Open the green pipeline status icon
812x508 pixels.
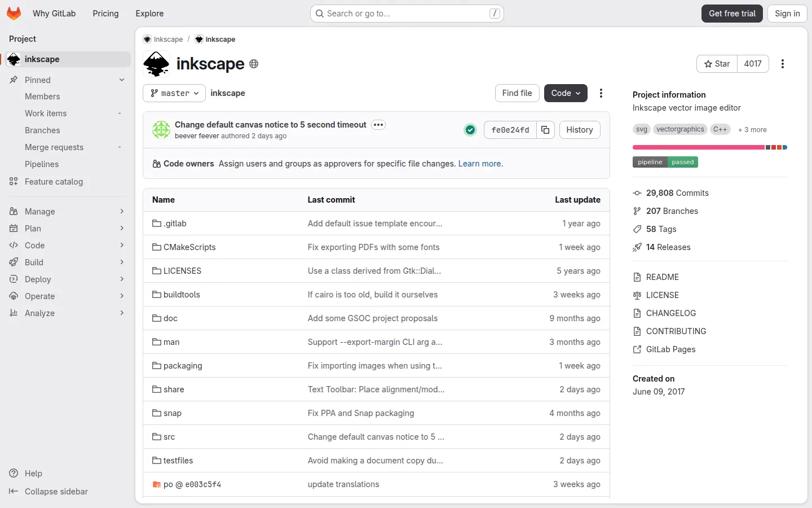(470, 130)
